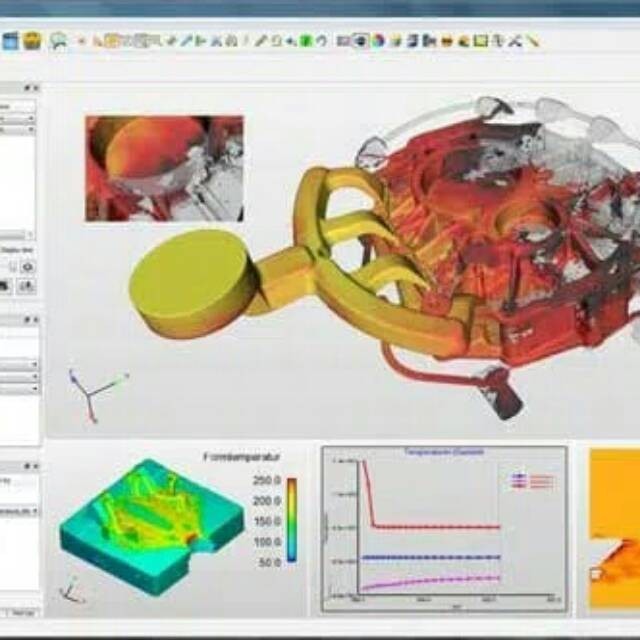Click the gold box icon in toolbar
Viewport: 640px width, 640px height.
(x=33, y=41)
